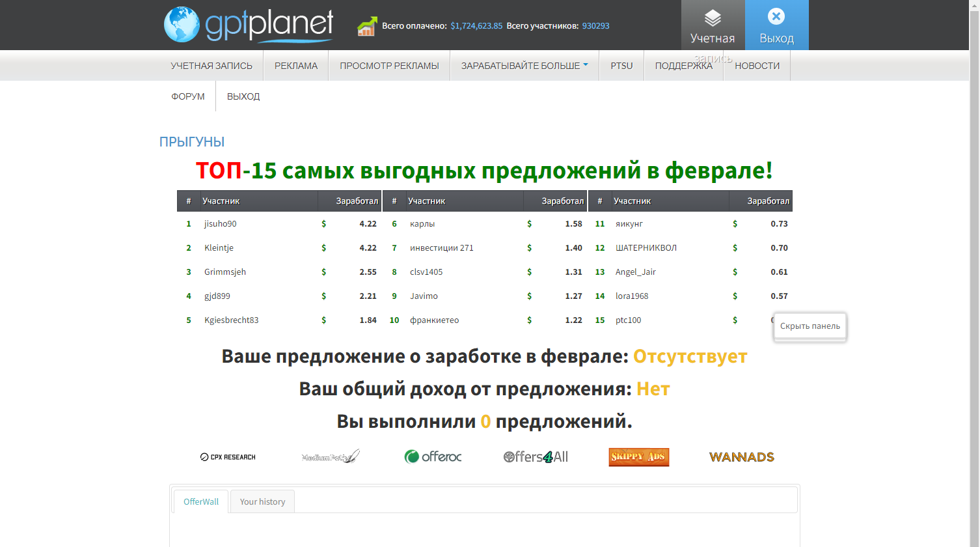Select participant Angel_Jair in the table

[636, 272]
